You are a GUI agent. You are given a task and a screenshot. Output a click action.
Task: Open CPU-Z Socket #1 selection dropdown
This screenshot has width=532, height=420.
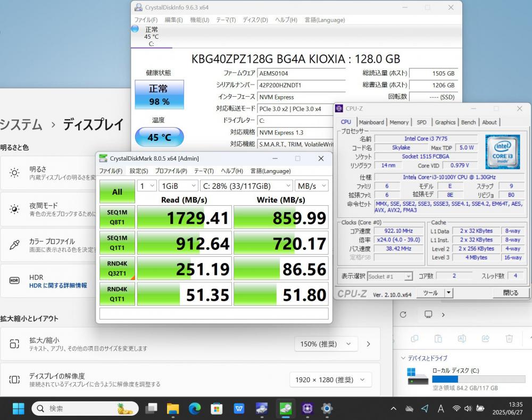pos(390,276)
